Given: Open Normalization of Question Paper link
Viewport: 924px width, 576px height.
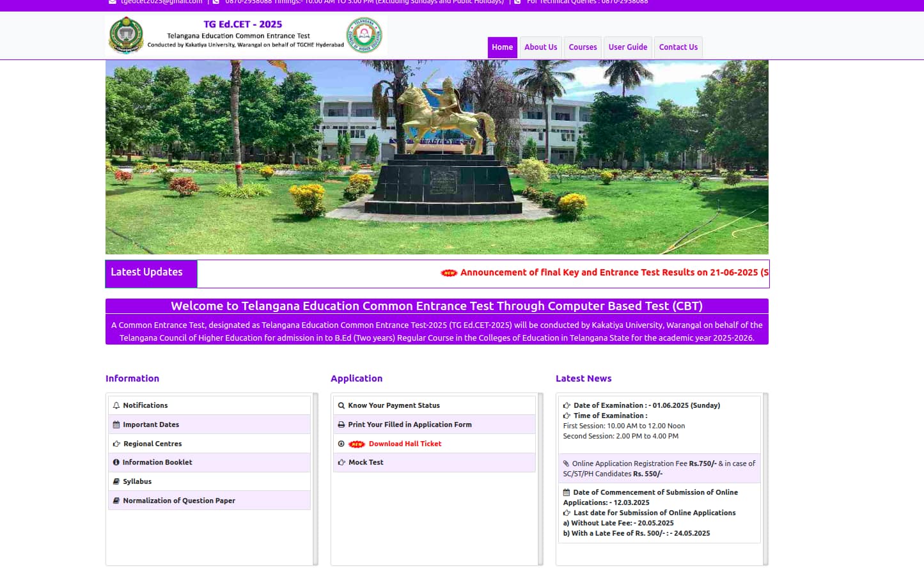Looking at the screenshot, I should pos(179,501).
